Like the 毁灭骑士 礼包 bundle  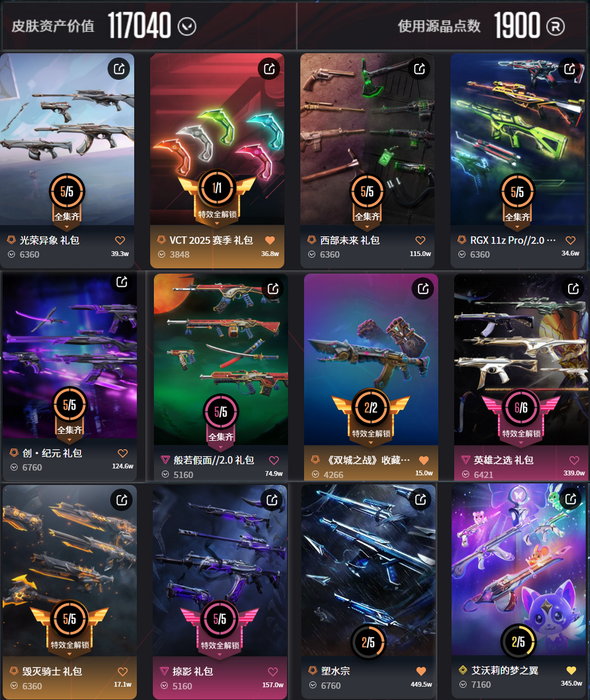click(122, 672)
